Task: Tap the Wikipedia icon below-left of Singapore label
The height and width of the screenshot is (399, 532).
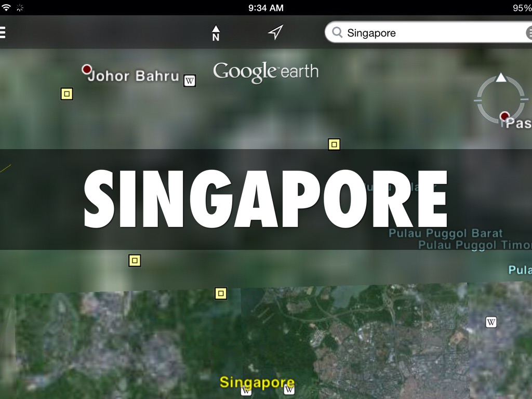Action: pyautogui.click(x=246, y=391)
